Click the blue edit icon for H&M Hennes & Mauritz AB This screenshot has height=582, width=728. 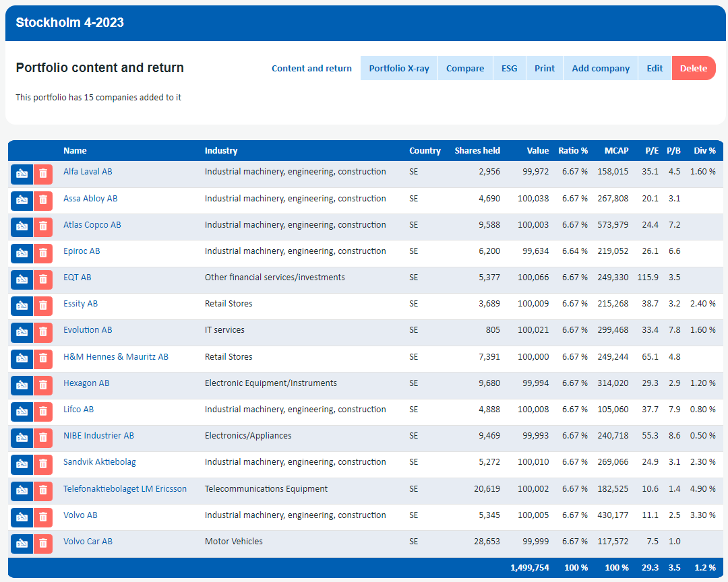pyautogui.click(x=22, y=359)
